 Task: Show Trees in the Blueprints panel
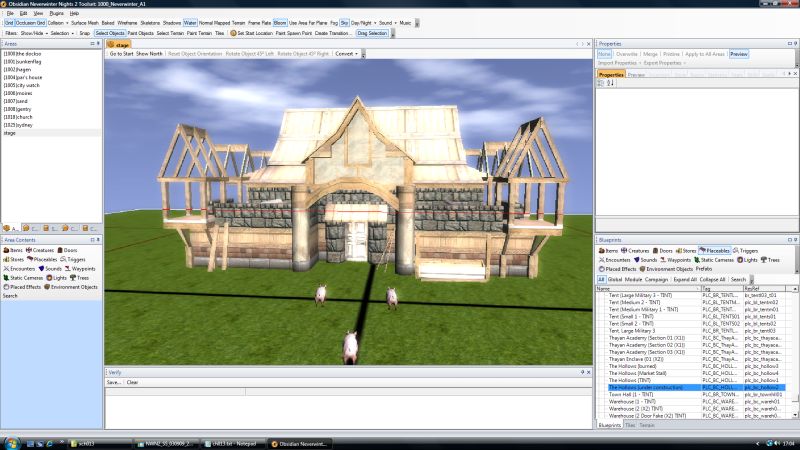[770, 260]
